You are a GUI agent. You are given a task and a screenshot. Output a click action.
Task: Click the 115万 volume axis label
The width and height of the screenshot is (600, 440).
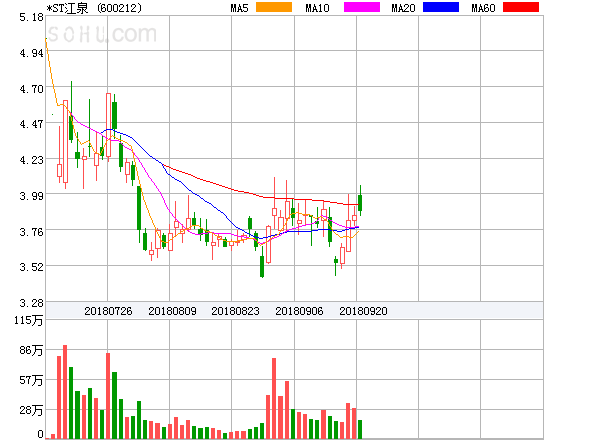point(24,320)
